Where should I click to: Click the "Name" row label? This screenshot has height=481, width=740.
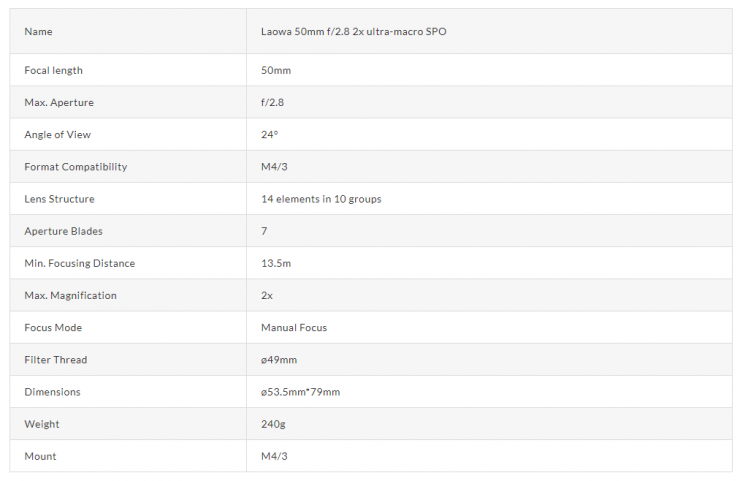(x=38, y=32)
